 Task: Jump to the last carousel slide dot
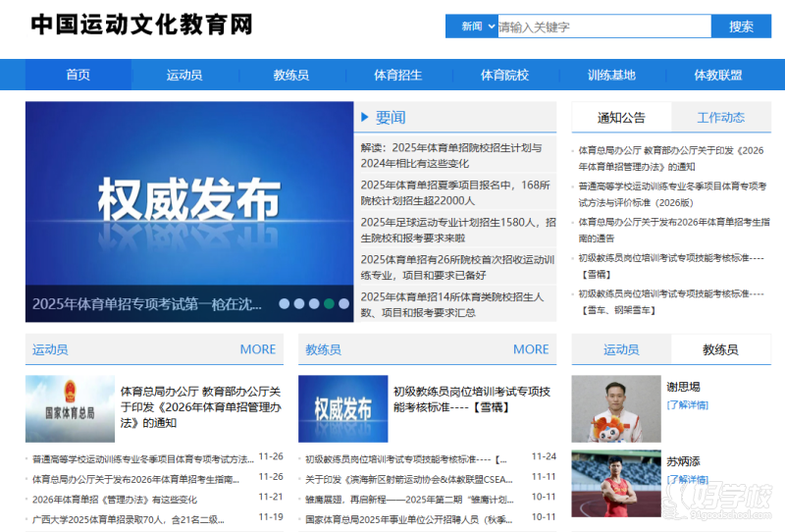pos(344,304)
